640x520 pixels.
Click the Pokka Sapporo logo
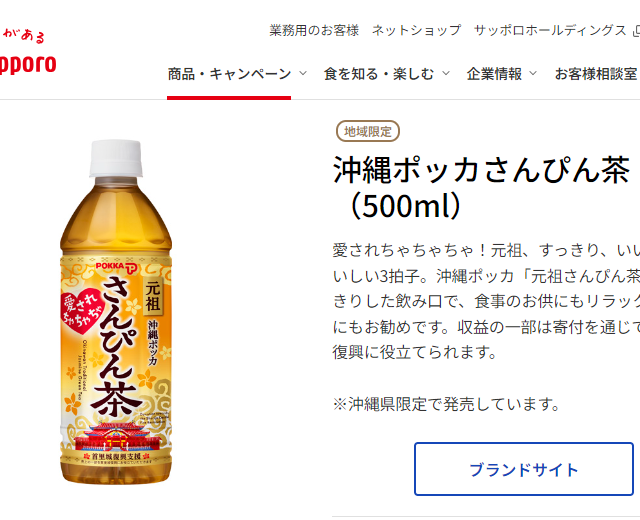(27, 53)
